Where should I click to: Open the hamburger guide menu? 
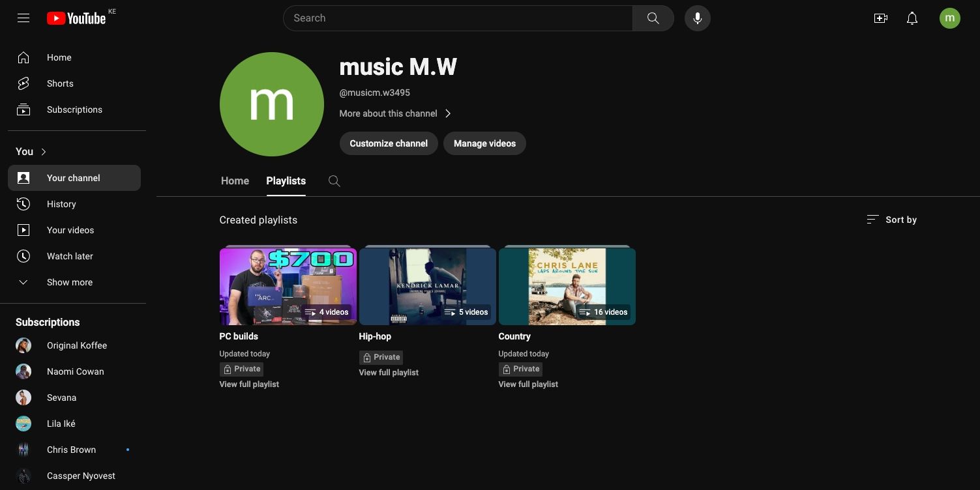pyautogui.click(x=23, y=18)
